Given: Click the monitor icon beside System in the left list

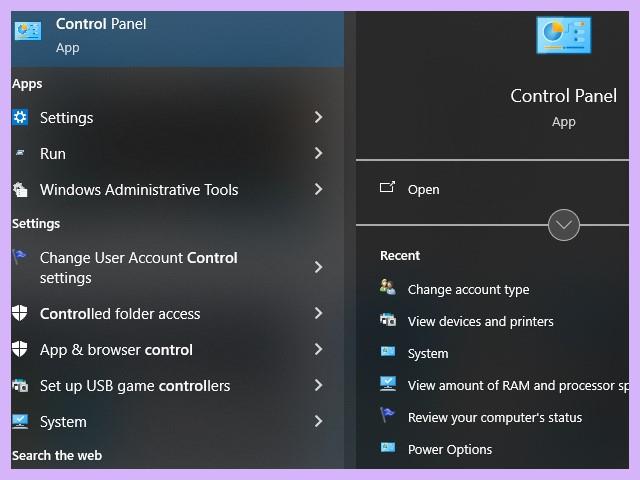Looking at the screenshot, I should [x=20, y=421].
